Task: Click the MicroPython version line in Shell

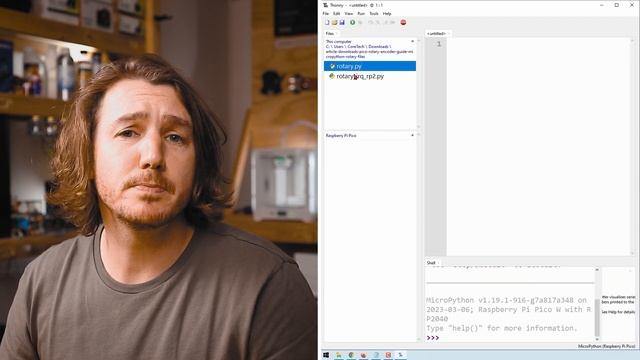Action: point(506,300)
